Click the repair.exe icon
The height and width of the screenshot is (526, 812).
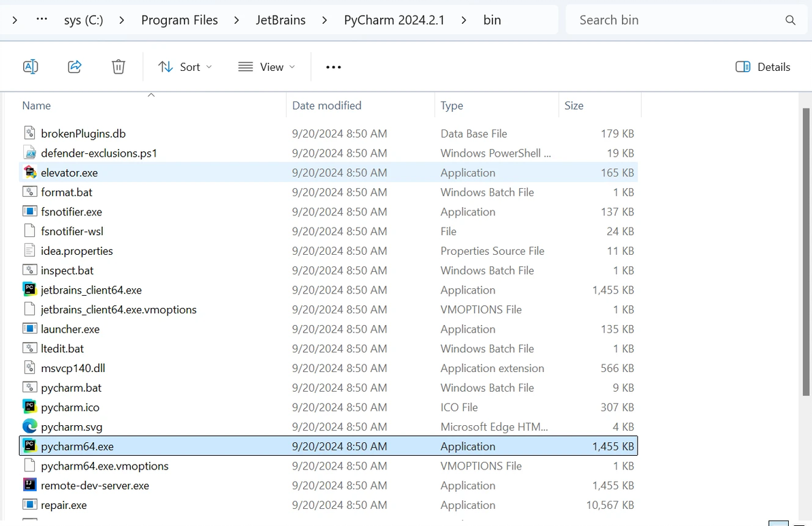[29, 504]
